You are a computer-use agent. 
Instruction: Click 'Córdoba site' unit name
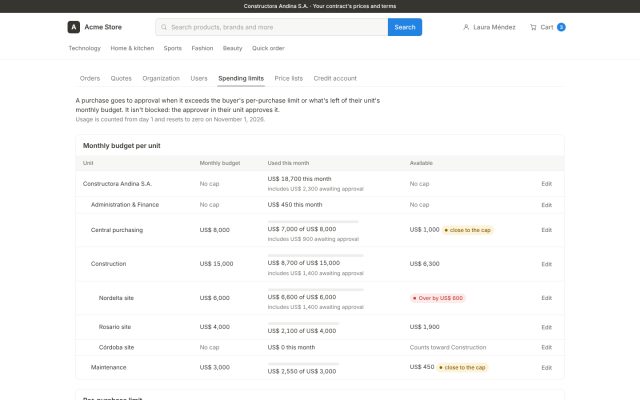pos(116,347)
